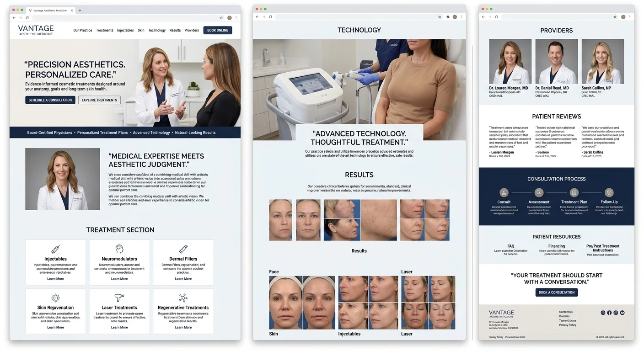Select the Follow-Up step icon
Viewport: 644px width, 351px height.
click(x=609, y=192)
